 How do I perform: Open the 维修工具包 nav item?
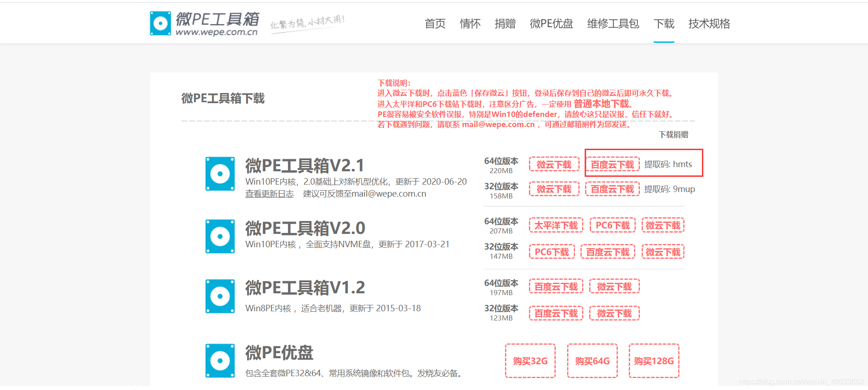(613, 23)
